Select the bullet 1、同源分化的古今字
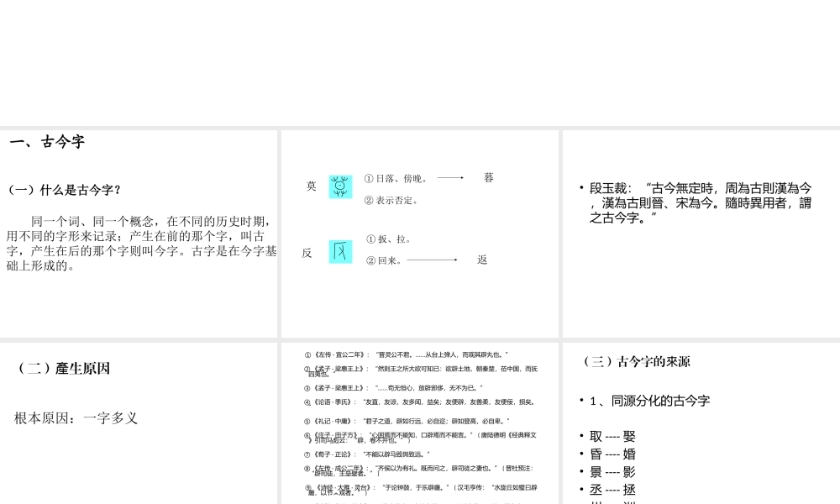This screenshot has height=504, width=840. coord(650,401)
